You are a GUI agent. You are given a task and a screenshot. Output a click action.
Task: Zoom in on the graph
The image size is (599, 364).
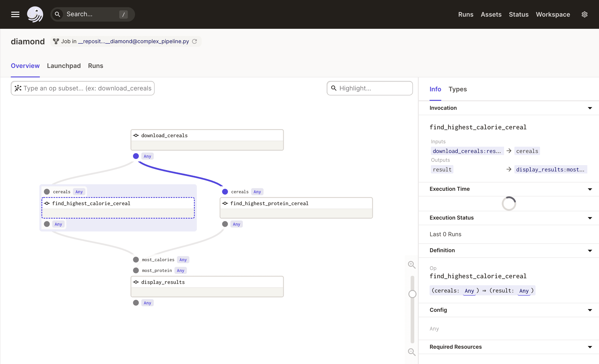[412, 265]
